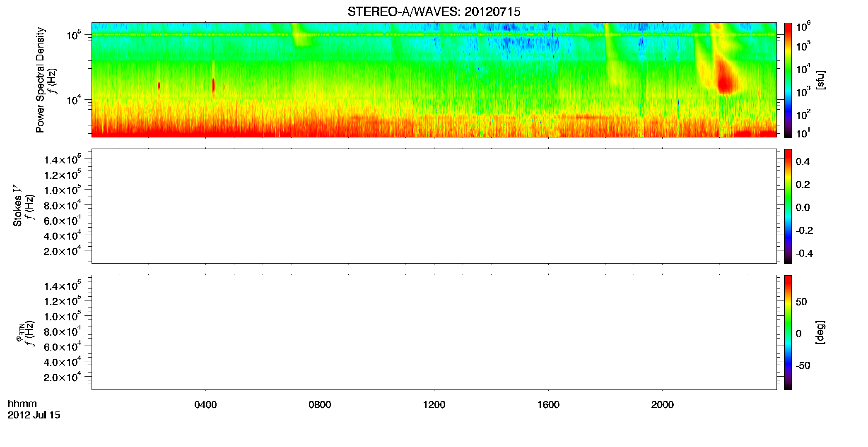Click the -50 label on deg colorbar
868x447 pixels.
[x=803, y=365]
